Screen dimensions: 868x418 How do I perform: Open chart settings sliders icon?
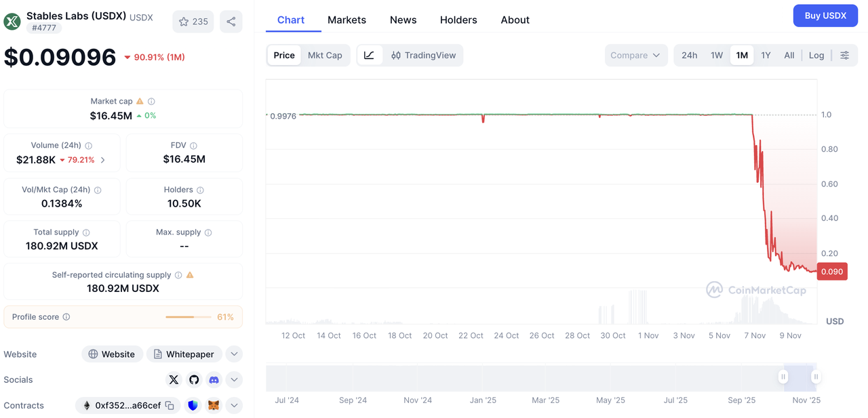point(844,56)
